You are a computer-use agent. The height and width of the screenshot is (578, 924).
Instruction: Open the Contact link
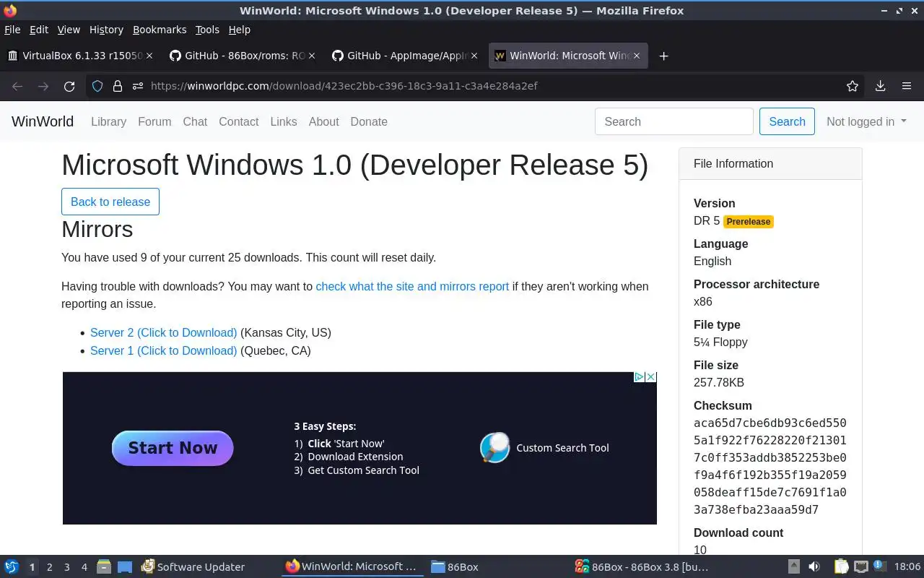click(239, 121)
